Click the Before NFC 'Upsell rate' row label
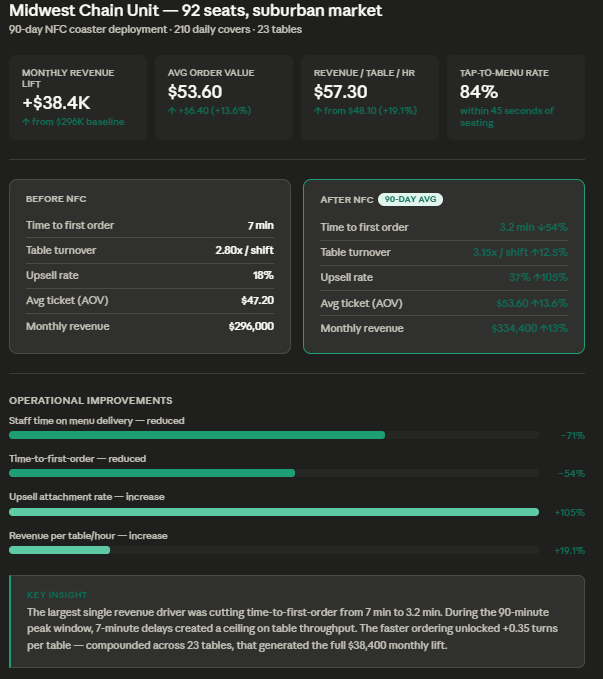 pyautogui.click(x=52, y=275)
